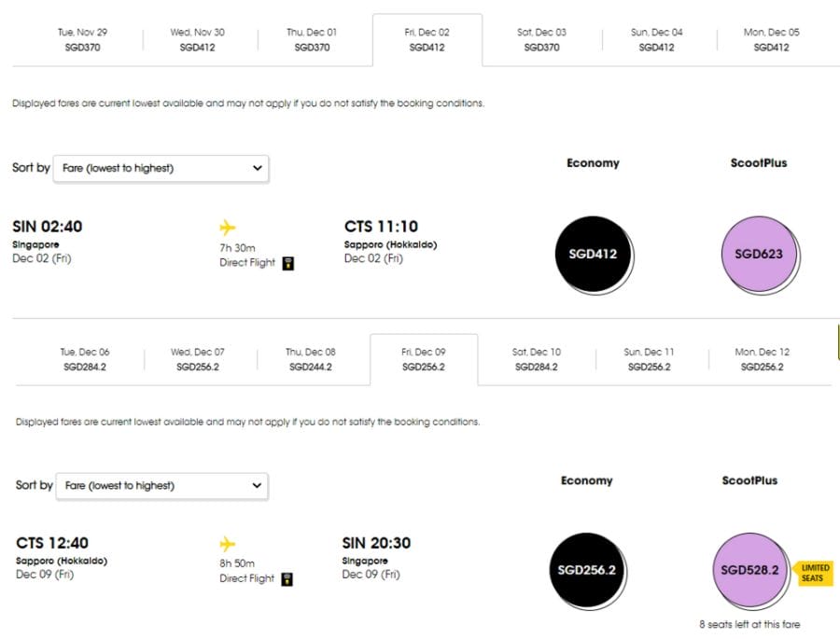Click the baggage icon beside the 8h 50m Direct Flight
840x639 pixels.
click(x=287, y=579)
